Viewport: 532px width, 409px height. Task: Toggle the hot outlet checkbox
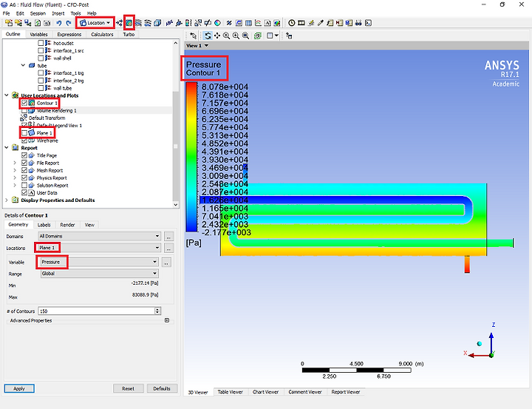click(41, 43)
